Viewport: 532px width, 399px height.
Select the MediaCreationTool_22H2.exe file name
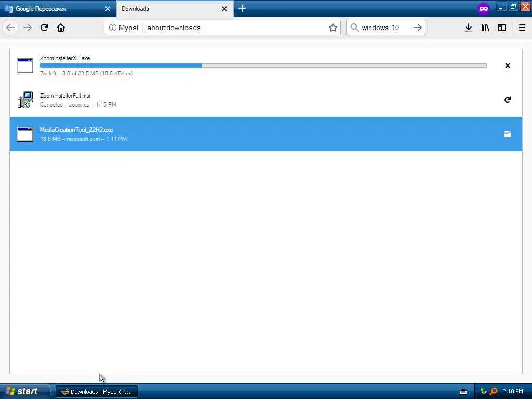[x=76, y=130]
